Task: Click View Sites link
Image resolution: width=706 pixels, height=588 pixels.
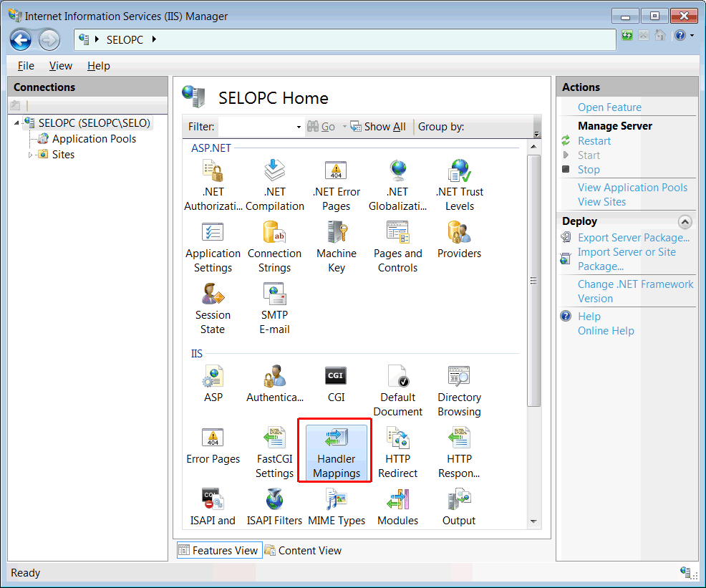Action: click(x=601, y=202)
